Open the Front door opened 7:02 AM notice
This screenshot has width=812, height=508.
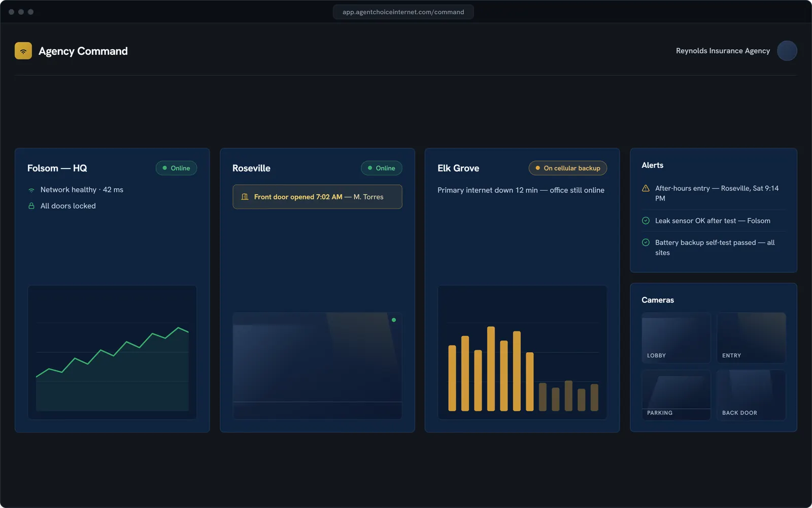click(x=317, y=197)
